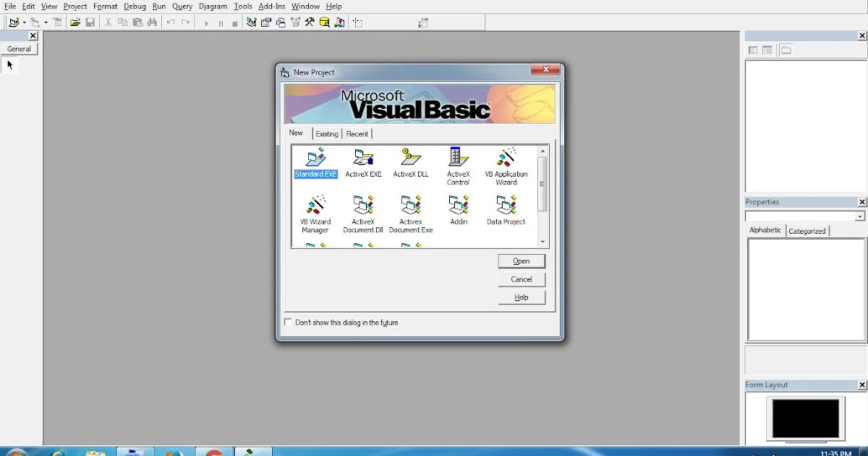Click the Properties Window toolbar icon
The image size is (868, 456).
(266, 22)
